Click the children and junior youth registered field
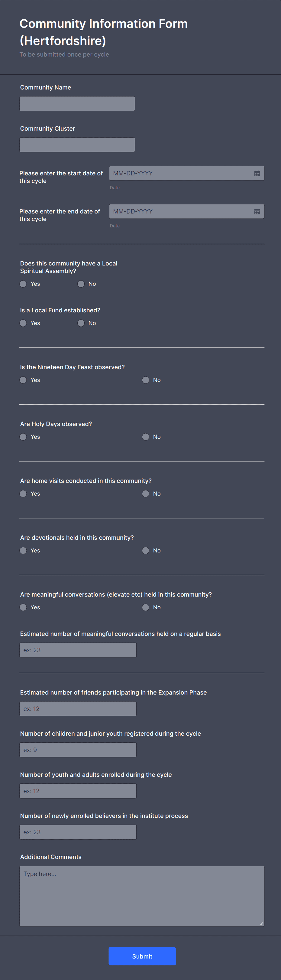 pyautogui.click(x=78, y=750)
